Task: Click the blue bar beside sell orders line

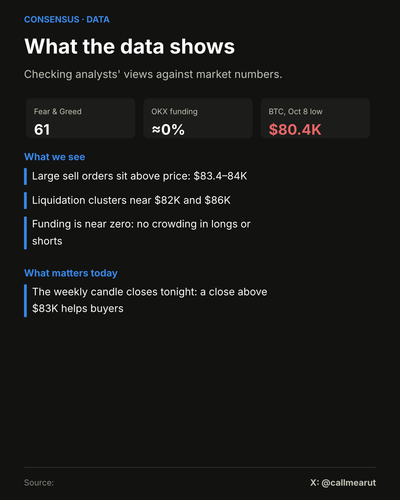Action: point(25,176)
